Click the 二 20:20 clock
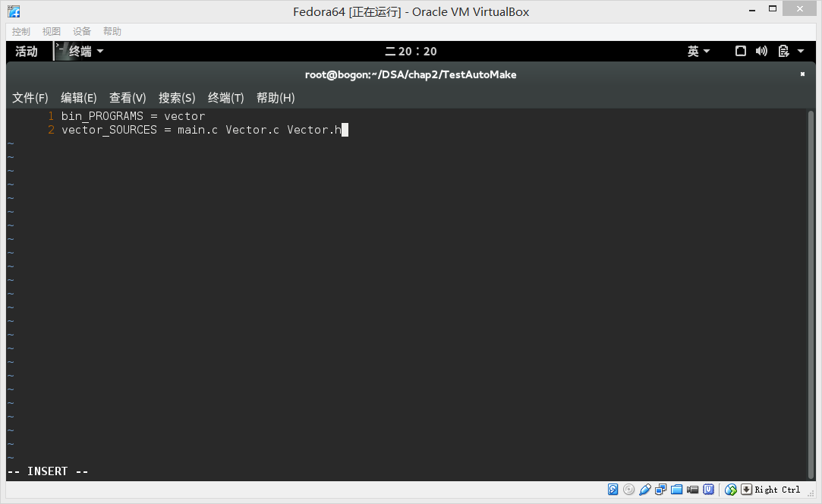 coord(411,51)
